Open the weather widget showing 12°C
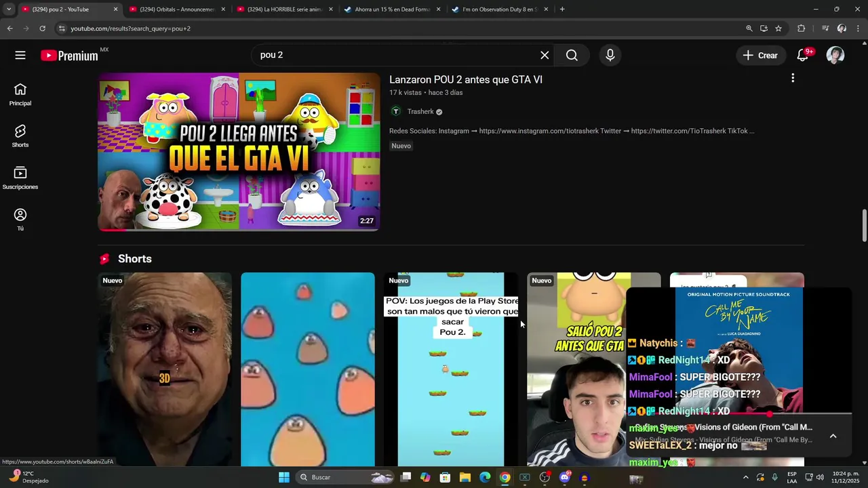The width and height of the screenshot is (868, 488). click(27, 477)
